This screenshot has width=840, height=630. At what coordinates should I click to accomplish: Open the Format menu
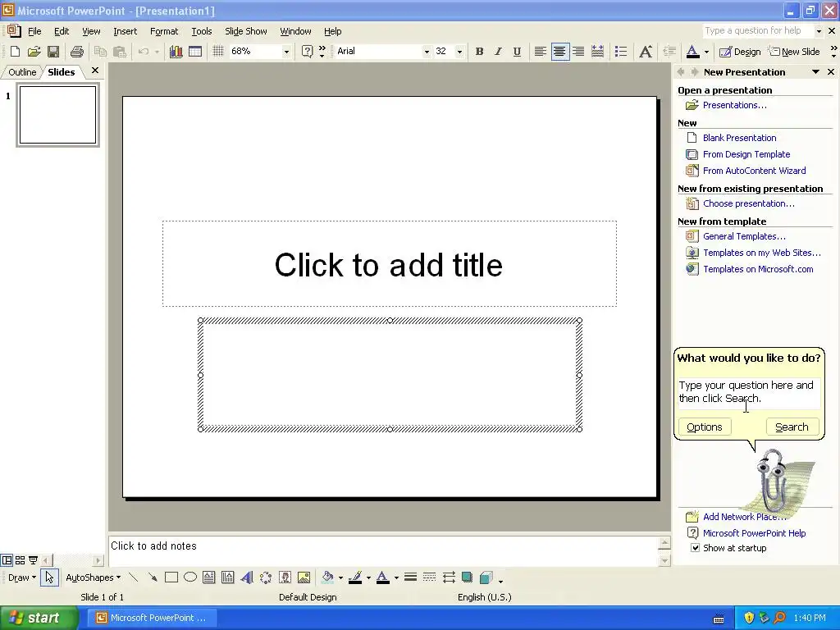[x=164, y=31]
